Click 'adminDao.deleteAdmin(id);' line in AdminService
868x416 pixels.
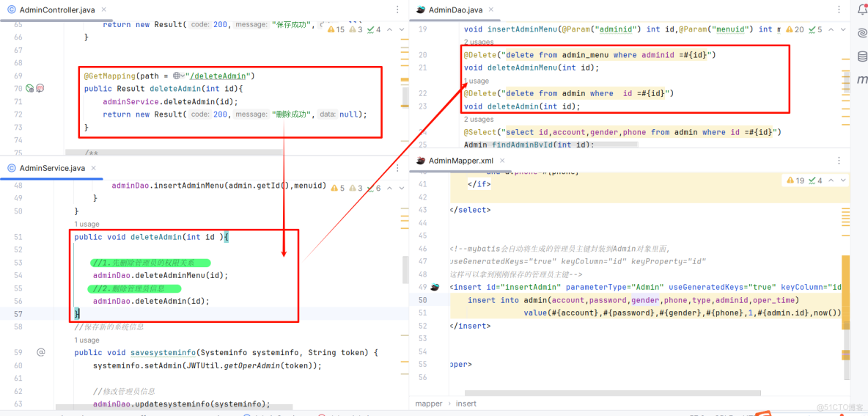coord(151,301)
